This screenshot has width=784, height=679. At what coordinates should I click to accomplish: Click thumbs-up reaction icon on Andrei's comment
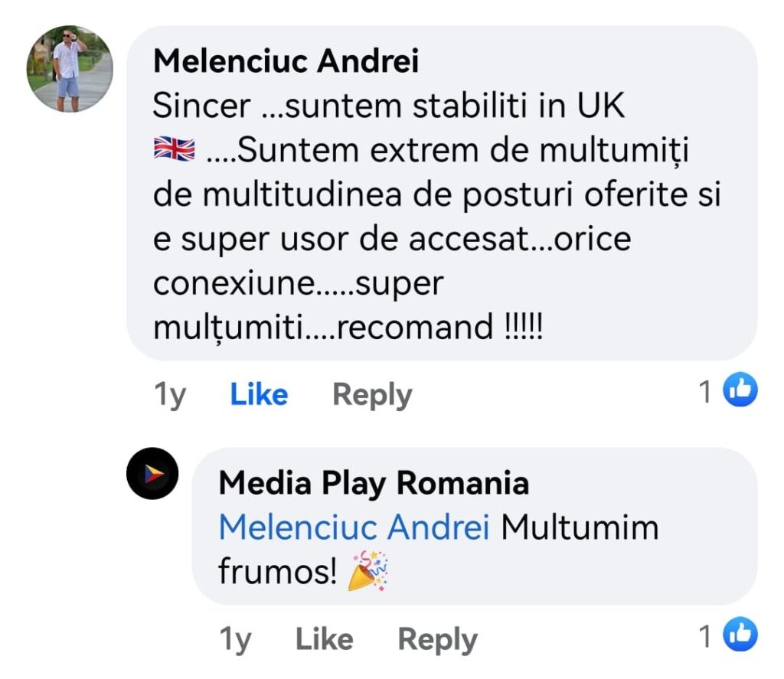(740, 391)
